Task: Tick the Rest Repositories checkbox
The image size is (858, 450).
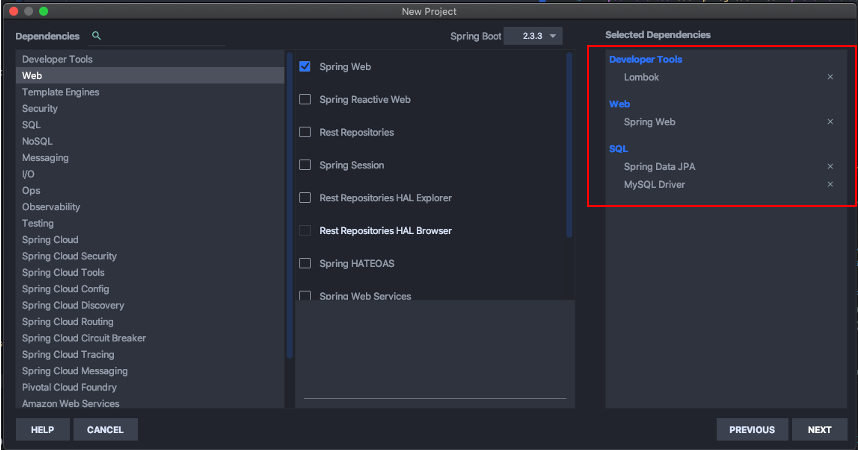Action: pyautogui.click(x=305, y=132)
